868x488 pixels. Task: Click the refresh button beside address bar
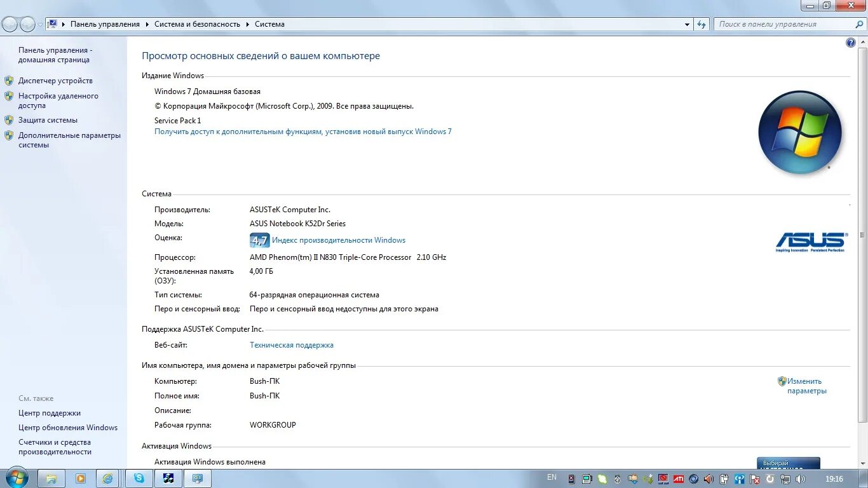[702, 24]
